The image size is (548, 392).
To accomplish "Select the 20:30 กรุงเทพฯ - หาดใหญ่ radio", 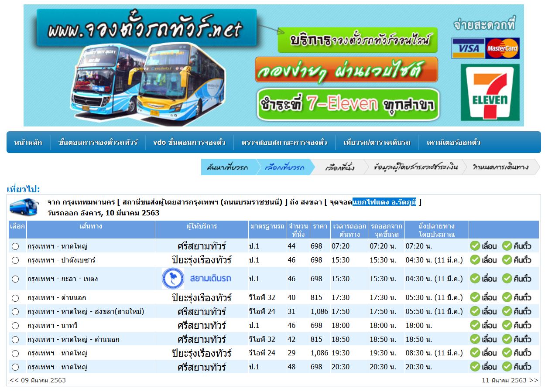I will pyautogui.click(x=15, y=367).
